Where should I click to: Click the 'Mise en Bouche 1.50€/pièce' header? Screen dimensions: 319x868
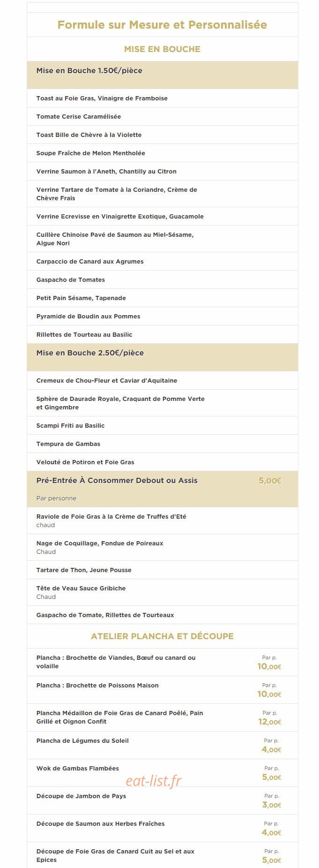click(x=89, y=71)
